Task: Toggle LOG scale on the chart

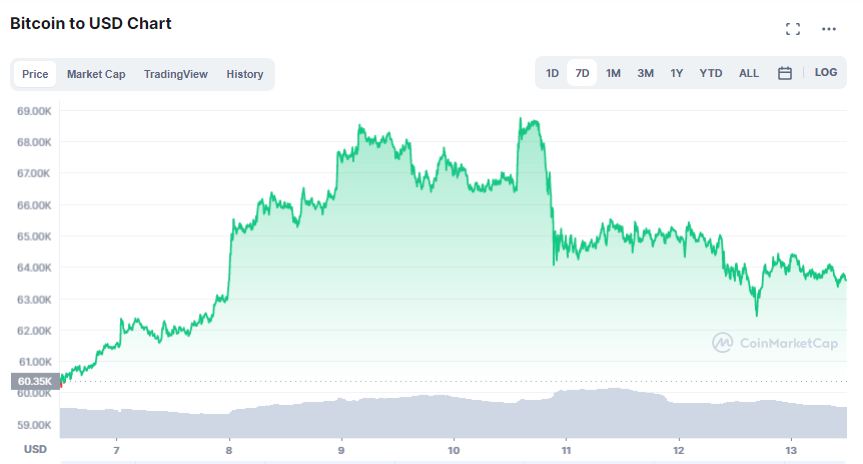Action: (x=825, y=73)
